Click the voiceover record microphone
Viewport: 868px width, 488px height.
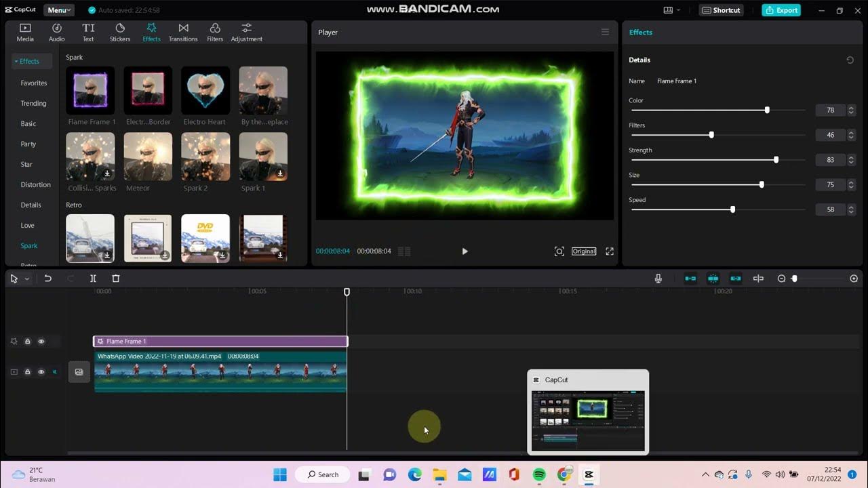(658, 279)
